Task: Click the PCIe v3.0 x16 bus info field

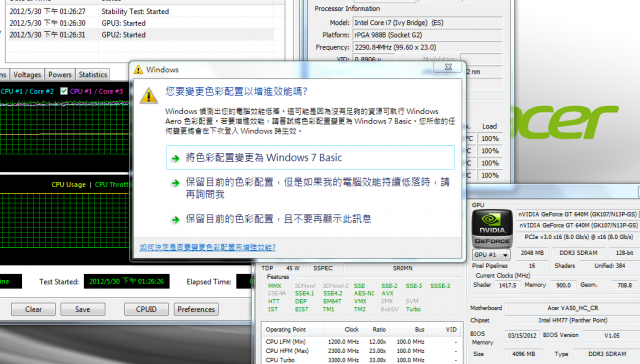Action: [578, 237]
